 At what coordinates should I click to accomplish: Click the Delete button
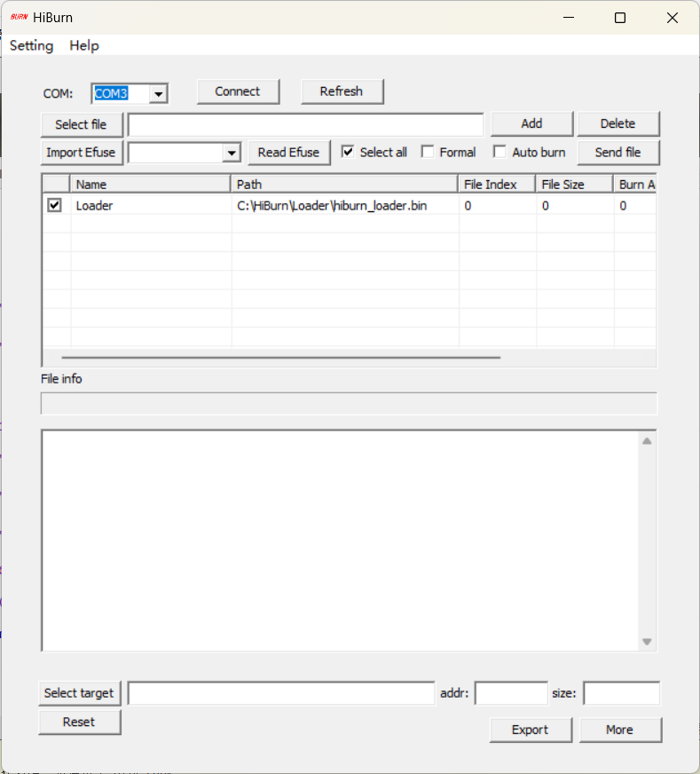[618, 124]
